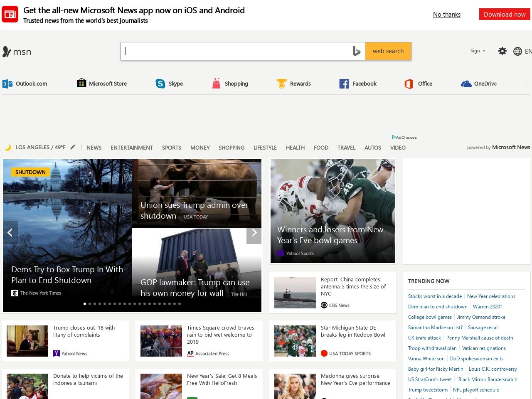Open 'GOP lawmaker: Trump can use' story

coord(195,288)
